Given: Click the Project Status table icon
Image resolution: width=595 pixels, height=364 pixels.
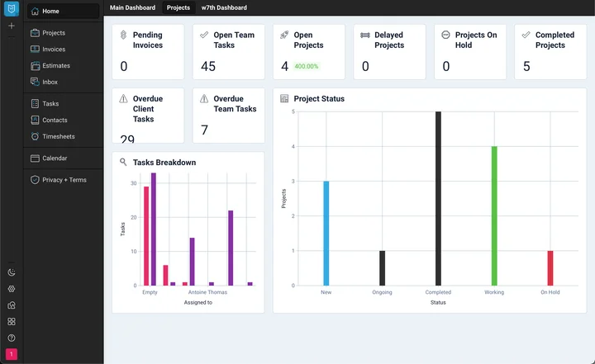Looking at the screenshot, I should pyautogui.click(x=284, y=98).
